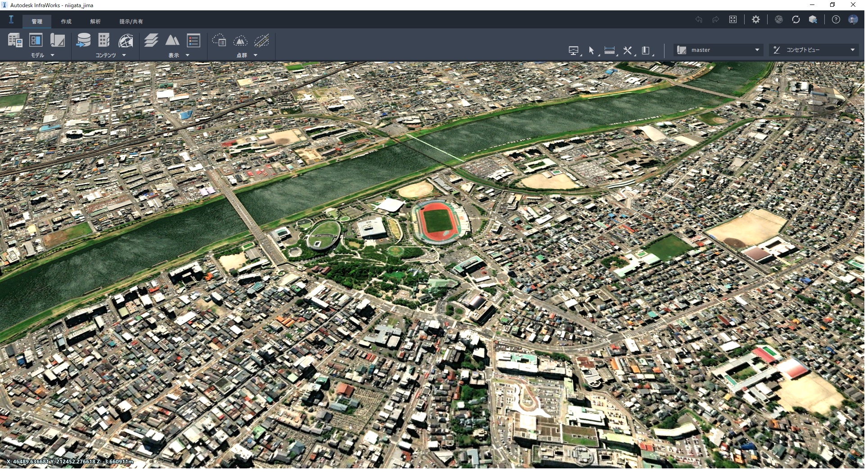Click the redo arrow icon
868x472 pixels.
click(716, 19)
